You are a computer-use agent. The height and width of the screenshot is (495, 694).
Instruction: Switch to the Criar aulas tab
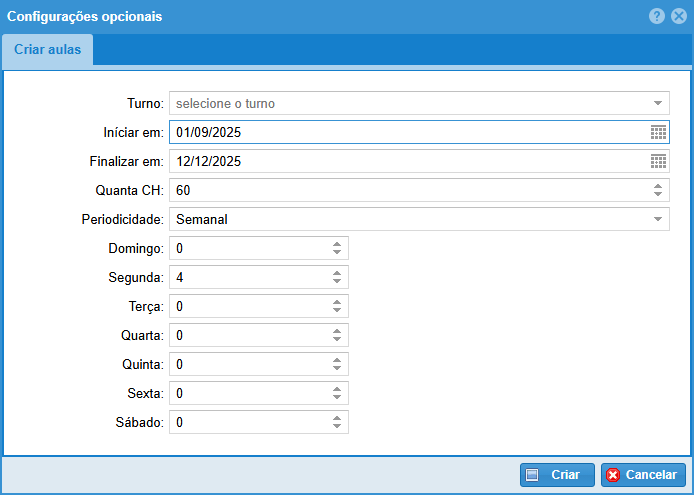(x=48, y=50)
